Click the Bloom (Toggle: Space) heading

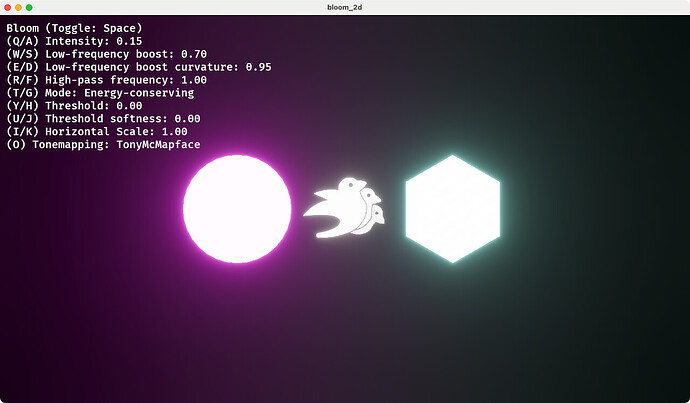click(x=74, y=27)
